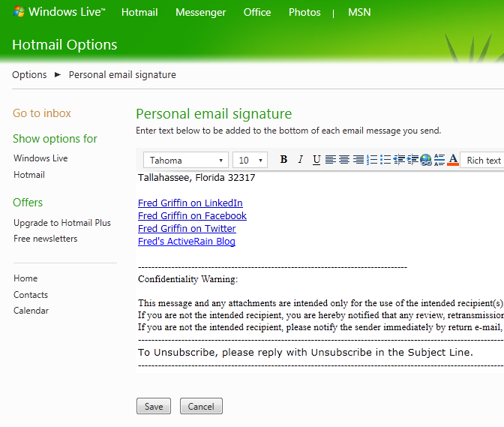Open Messenger in the top navigation
The height and width of the screenshot is (427, 504).
pyautogui.click(x=201, y=12)
